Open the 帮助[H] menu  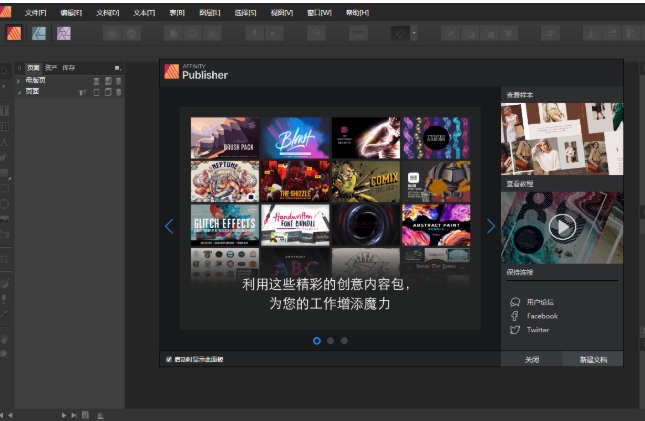pyautogui.click(x=357, y=13)
